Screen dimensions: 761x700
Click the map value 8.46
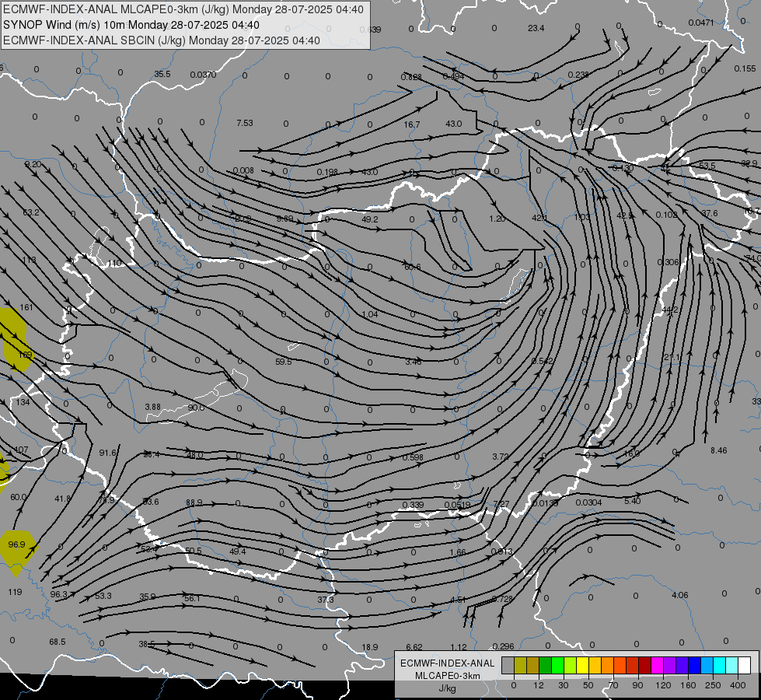(x=719, y=450)
